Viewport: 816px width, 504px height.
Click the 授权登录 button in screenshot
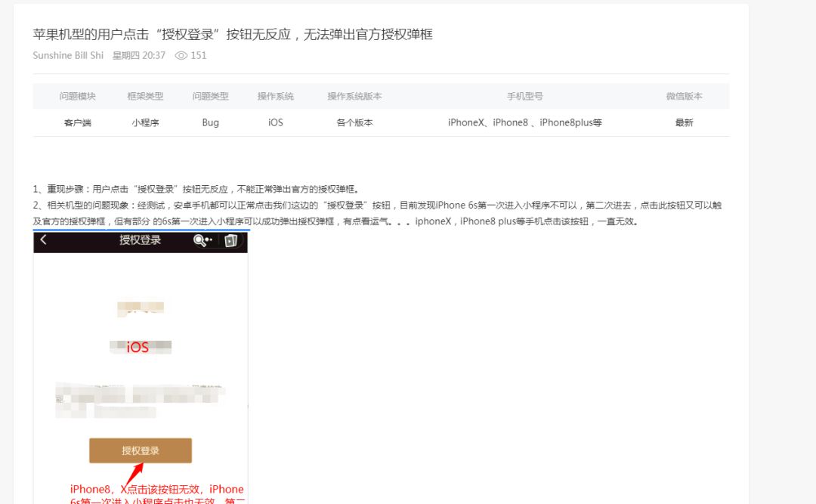click(141, 450)
